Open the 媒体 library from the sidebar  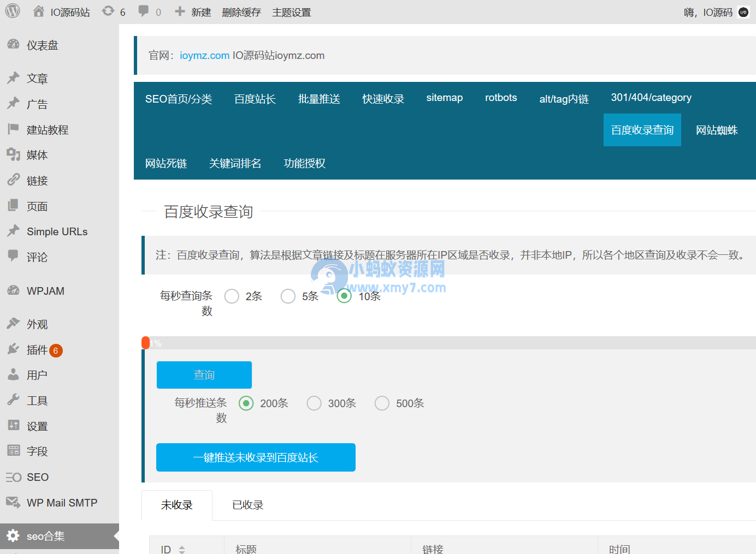[x=36, y=154]
